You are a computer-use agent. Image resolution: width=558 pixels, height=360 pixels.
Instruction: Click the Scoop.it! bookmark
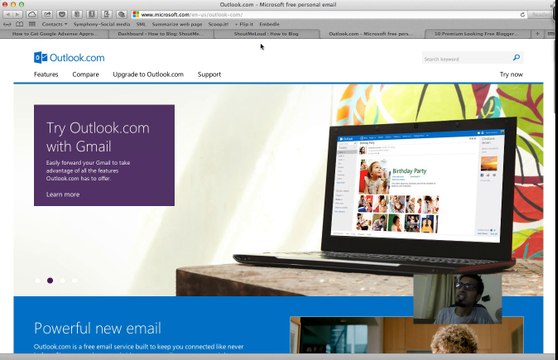pyautogui.click(x=219, y=24)
